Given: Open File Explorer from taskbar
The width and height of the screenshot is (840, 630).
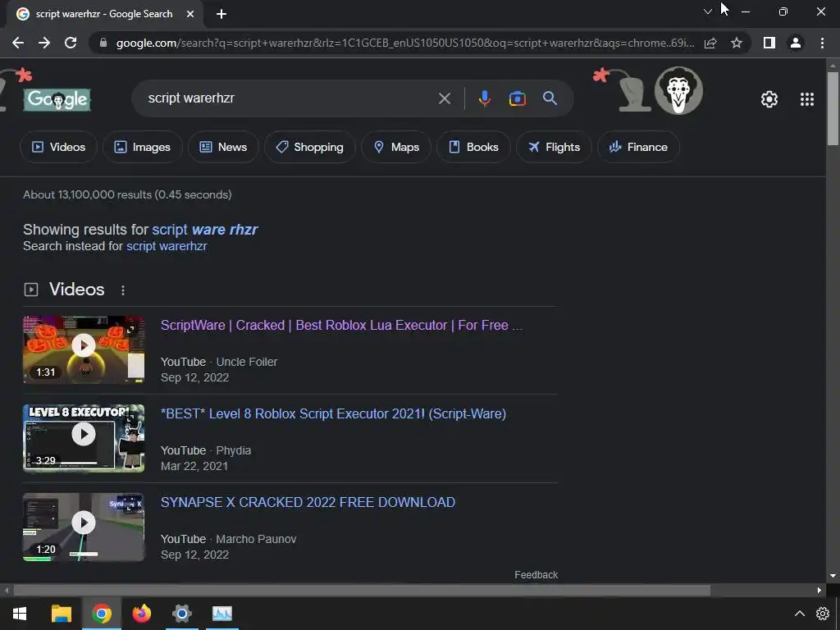Looking at the screenshot, I should [61, 614].
